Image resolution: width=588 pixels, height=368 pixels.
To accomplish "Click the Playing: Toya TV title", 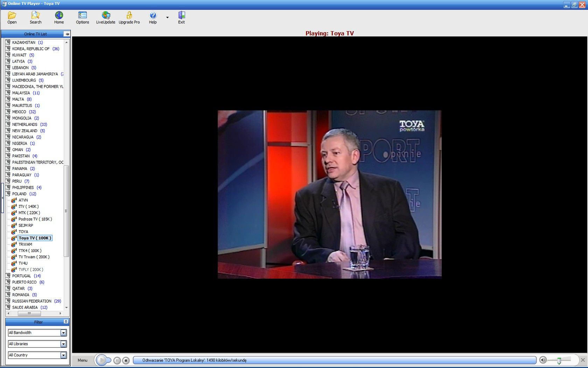I will pyautogui.click(x=329, y=33).
